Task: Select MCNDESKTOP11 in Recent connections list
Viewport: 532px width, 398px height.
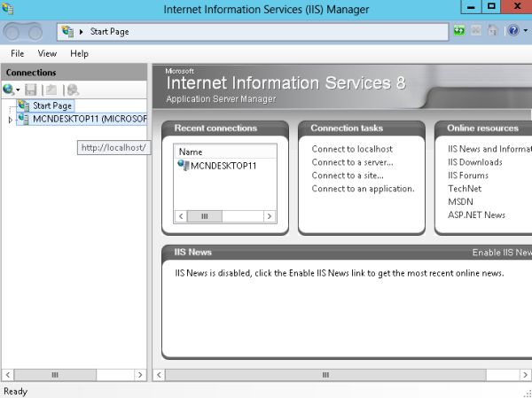Action: (x=223, y=166)
